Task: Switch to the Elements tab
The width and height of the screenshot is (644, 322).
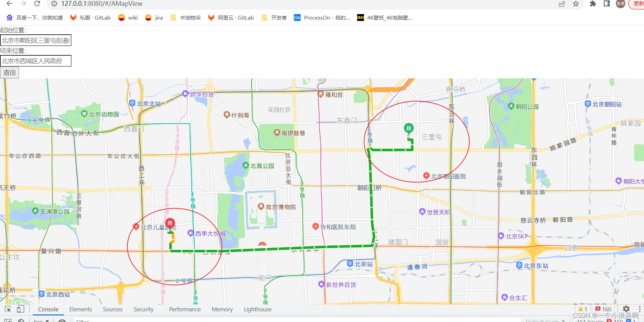Action: click(80, 309)
